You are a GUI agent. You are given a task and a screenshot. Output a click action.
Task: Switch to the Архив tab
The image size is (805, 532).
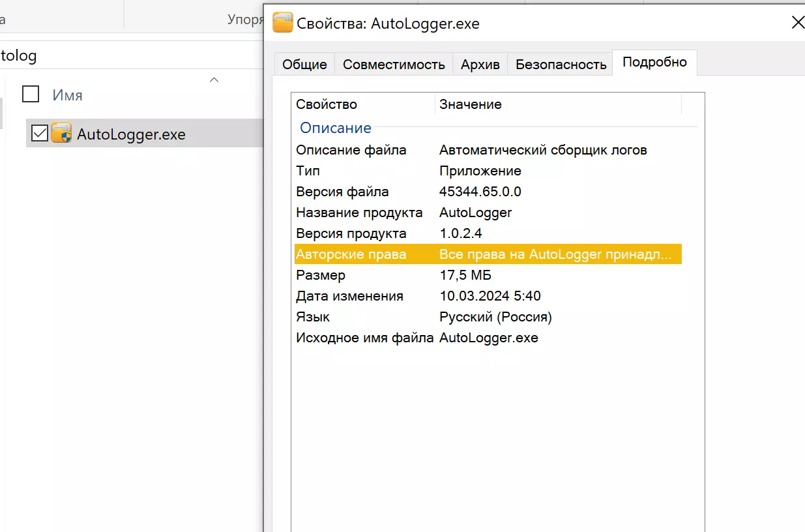(x=480, y=65)
